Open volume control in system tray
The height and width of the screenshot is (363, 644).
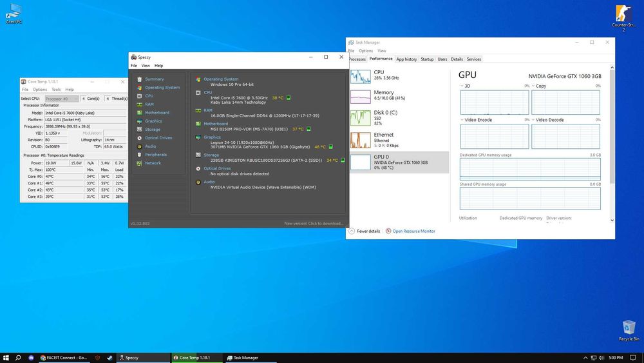[601, 358]
